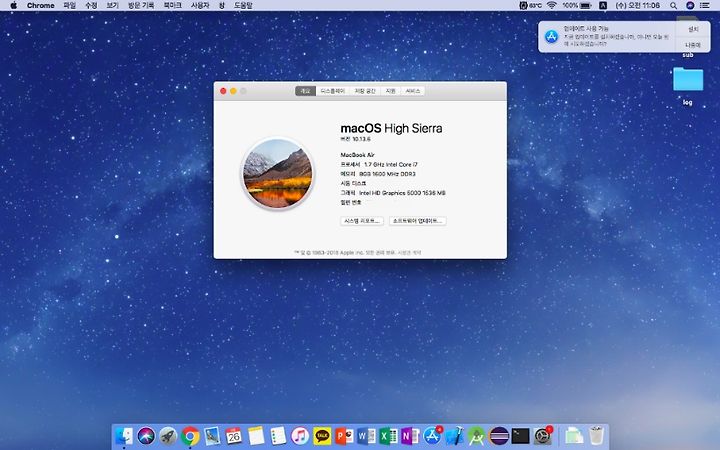This screenshot has width=720, height=450.
Task: Open Notification Center list icon
Action: (x=704, y=6)
